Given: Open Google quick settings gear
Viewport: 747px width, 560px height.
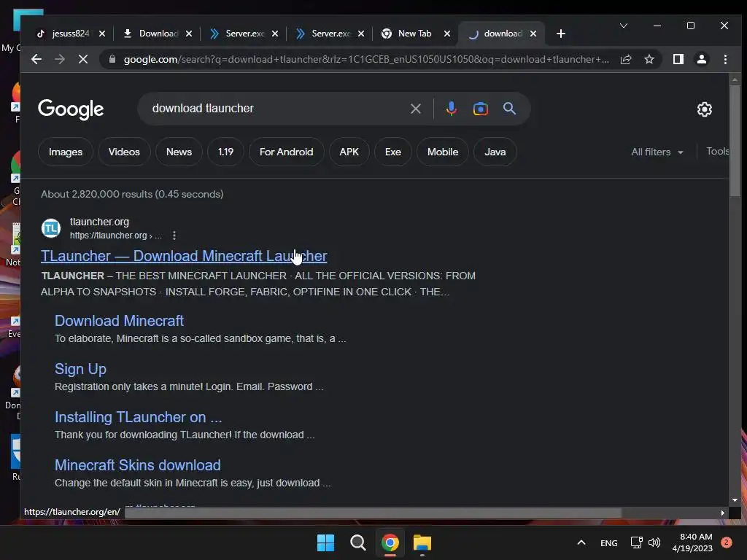Looking at the screenshot, I should (x=704, y=109).
